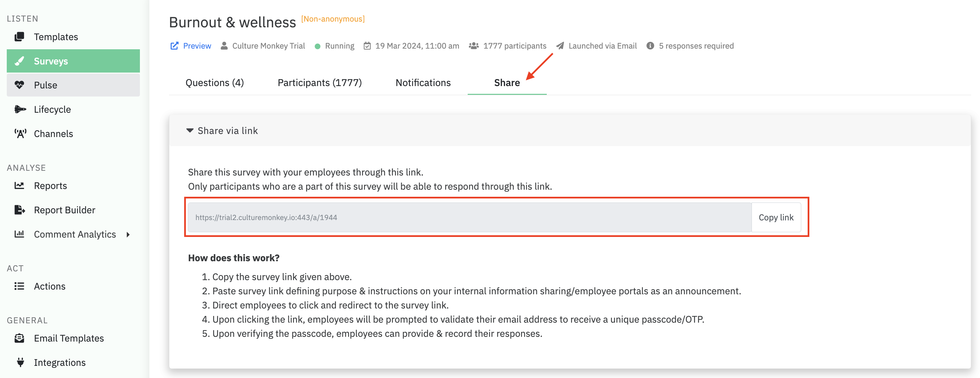The width and height of the screenshot is (980, 378).
Task: Click the [Non-anonymous] label
Action: [x=333, y=19]
